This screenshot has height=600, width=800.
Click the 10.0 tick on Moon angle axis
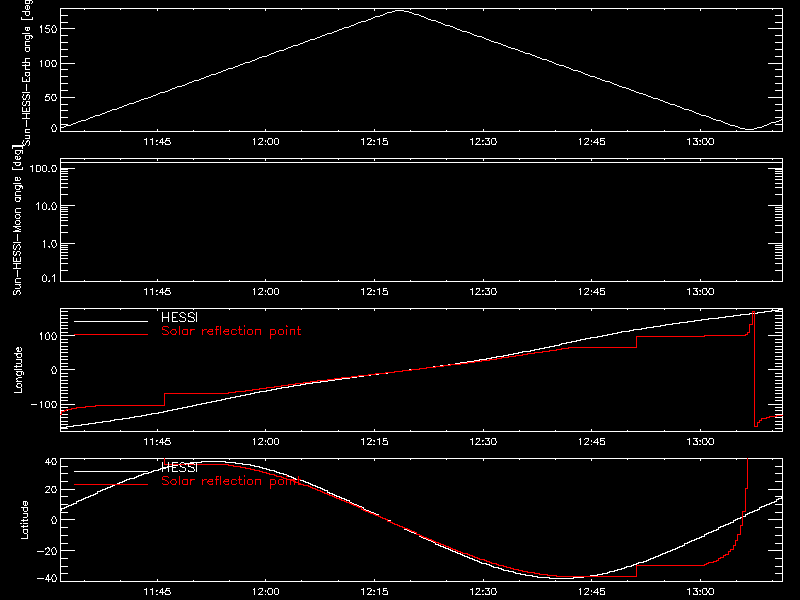click(46, 206)
